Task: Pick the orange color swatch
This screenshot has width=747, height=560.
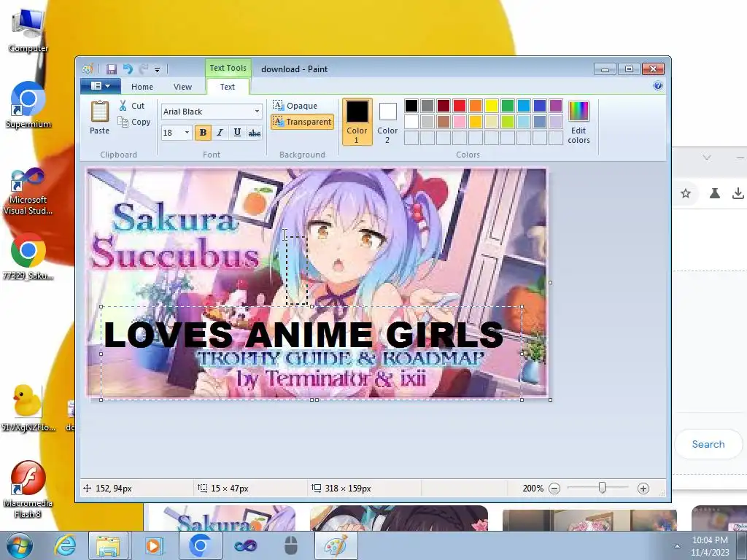Action: 476,106
